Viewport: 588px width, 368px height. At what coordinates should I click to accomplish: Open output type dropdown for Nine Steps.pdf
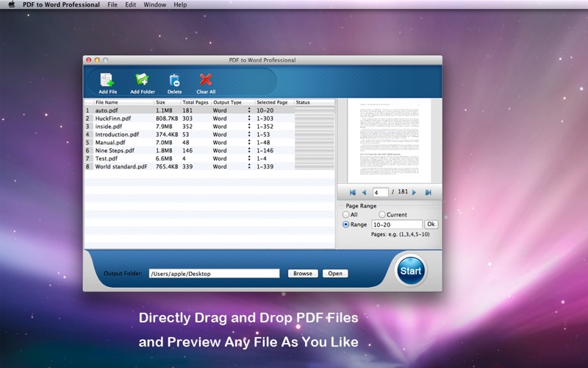(x=249, y=150)
